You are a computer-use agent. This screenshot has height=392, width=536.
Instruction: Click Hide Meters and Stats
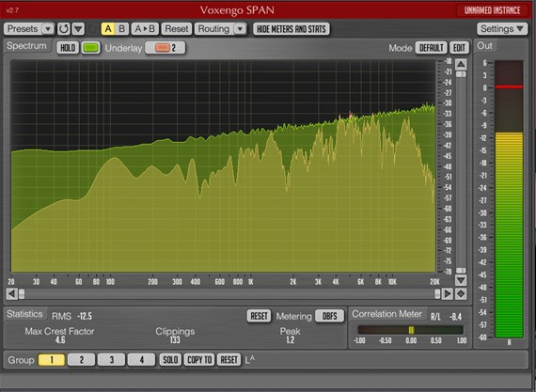(x=292, y=29)
